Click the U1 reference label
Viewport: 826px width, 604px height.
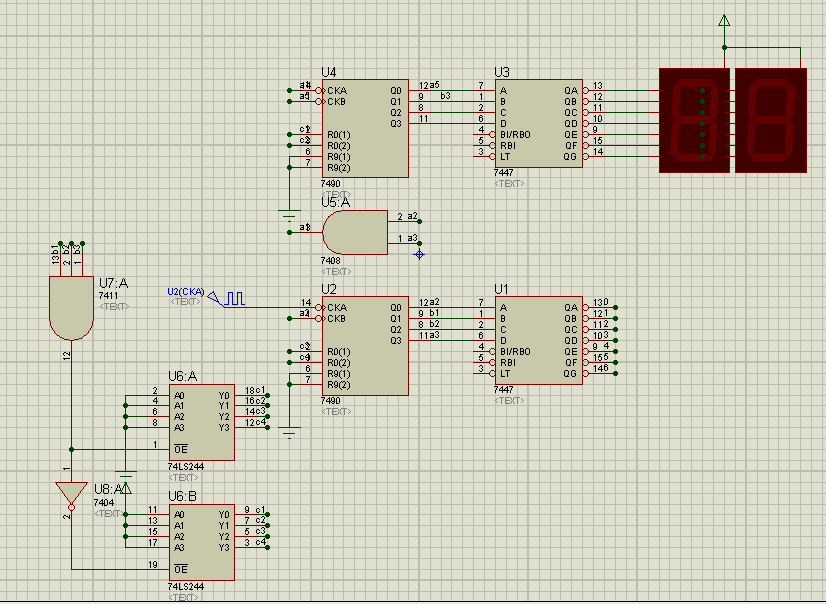point(501,289)
